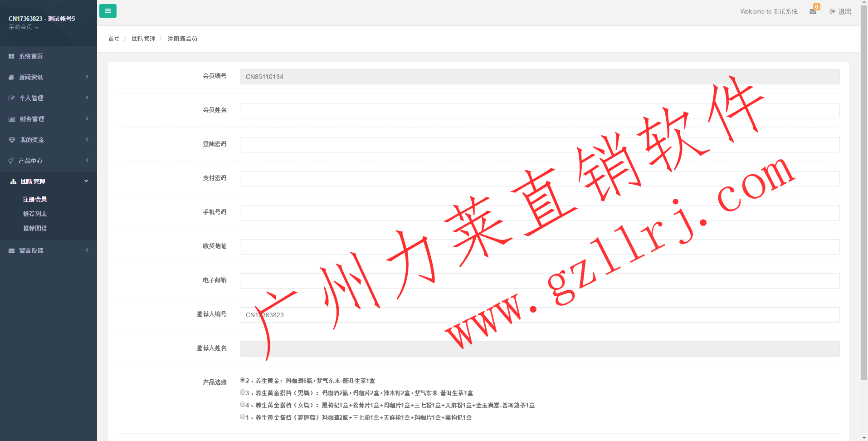Screen dimensions: 868x441
Task: Click the disabled 推荐人姓名 field
Action: click(540, 349)
